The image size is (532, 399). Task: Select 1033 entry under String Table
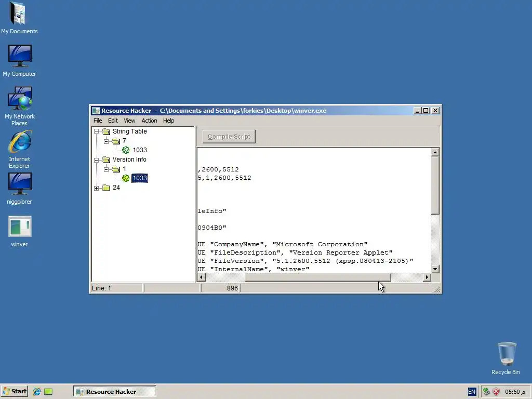point(140,150)
